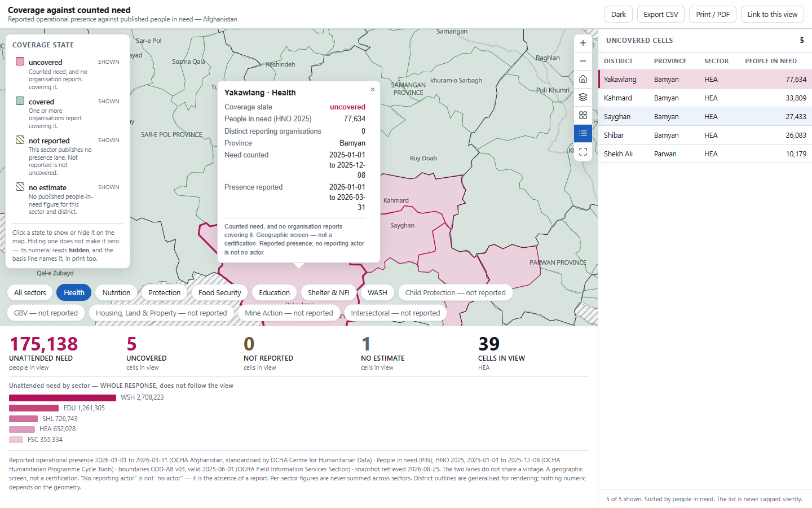Select the Yakawlang row in uncovered cells
The height and width of the screenshot is (508, 812).
point(705,79)
